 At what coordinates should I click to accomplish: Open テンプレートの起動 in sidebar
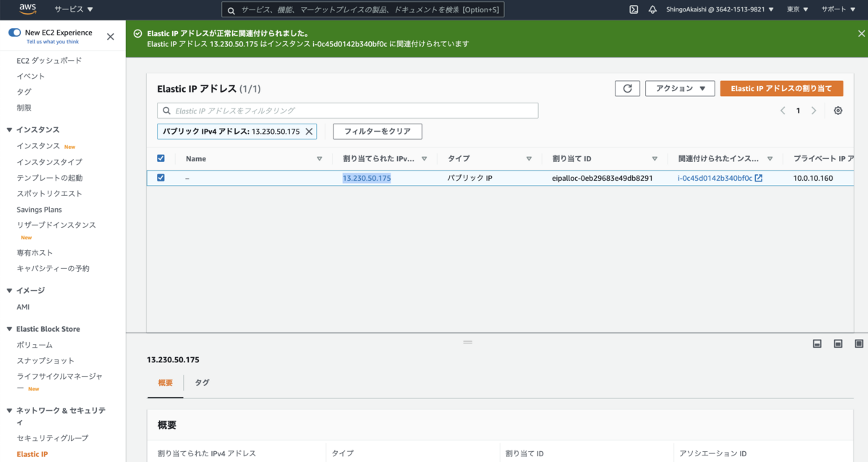point(49,178)
